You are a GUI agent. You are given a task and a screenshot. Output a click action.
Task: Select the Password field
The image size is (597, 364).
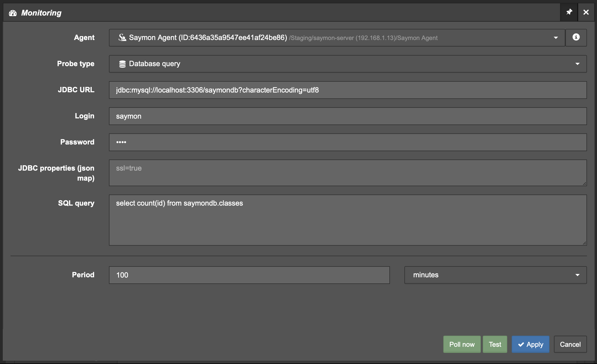tap(348, 142)
